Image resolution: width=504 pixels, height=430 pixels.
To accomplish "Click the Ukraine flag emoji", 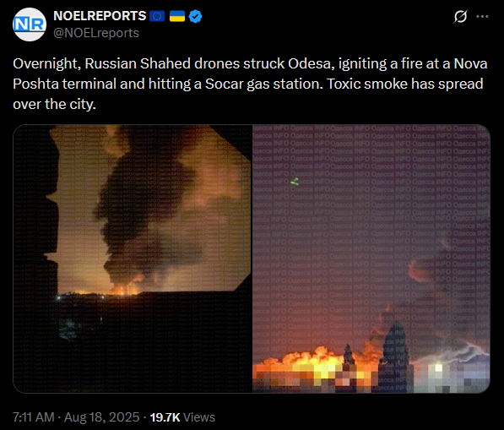I will pos(177,16).
